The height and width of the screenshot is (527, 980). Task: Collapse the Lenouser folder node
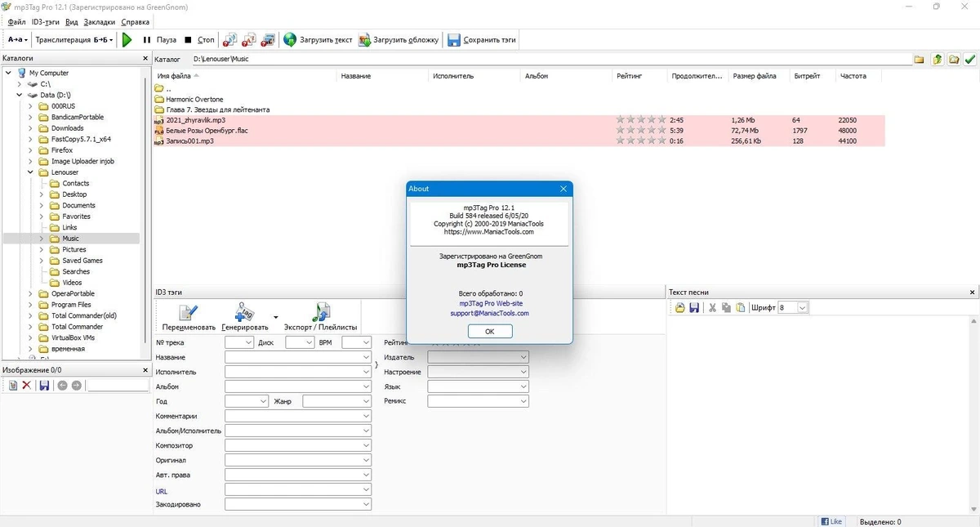pyautogui.click(x=31, y=172)
